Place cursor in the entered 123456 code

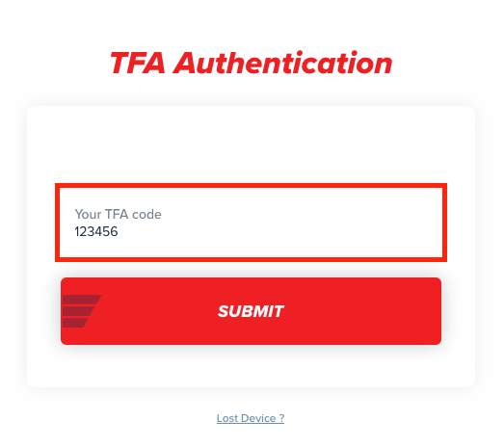96,231
